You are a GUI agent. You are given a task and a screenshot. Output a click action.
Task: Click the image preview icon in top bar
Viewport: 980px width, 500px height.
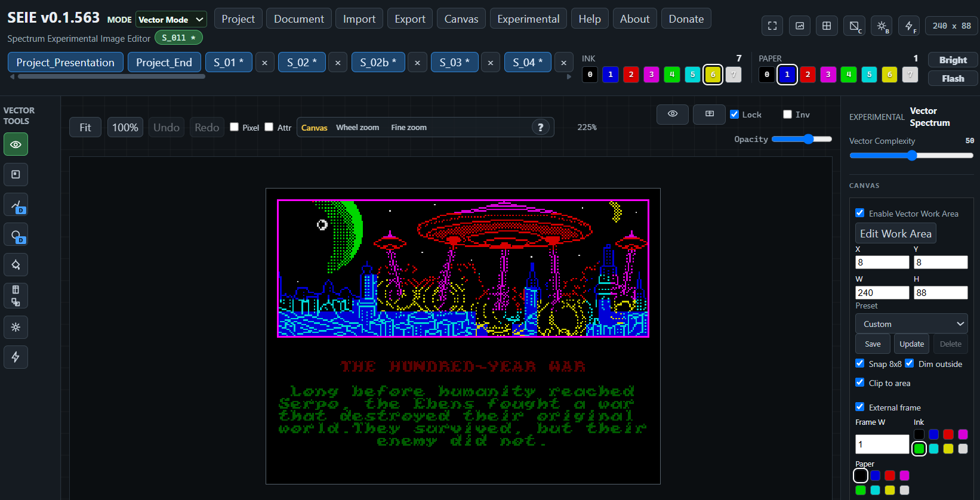pyautogui.click(x=800, y=26)
